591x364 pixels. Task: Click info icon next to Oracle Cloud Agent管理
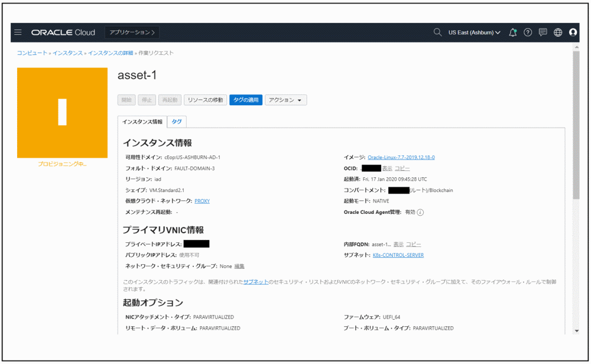point(420,212)
